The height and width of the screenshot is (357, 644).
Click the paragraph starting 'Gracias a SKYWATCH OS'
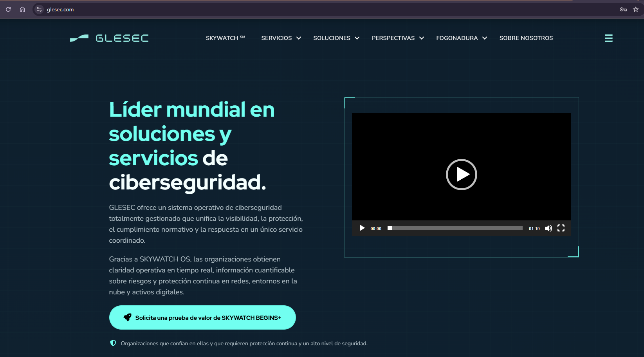[203, 276]
